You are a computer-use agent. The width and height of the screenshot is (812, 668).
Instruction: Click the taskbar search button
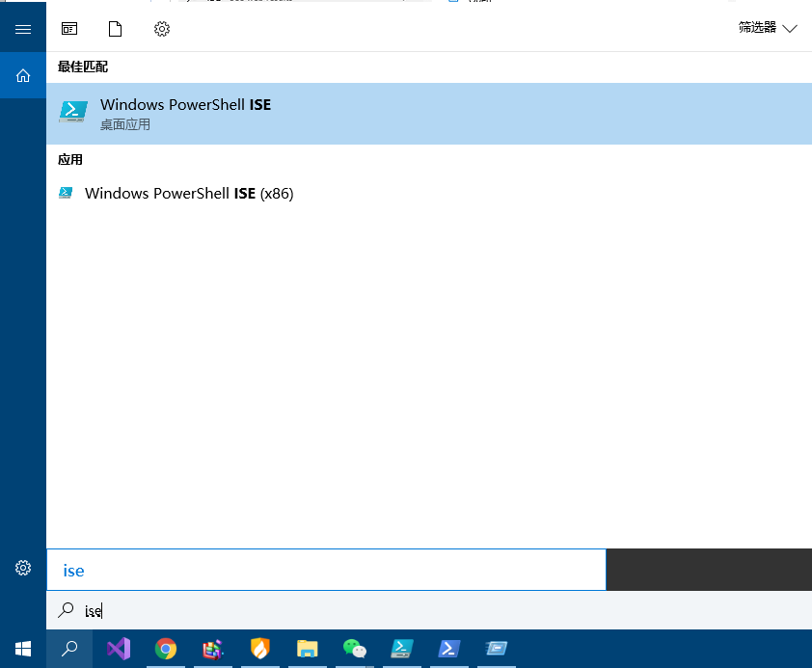tap(69, 649)
